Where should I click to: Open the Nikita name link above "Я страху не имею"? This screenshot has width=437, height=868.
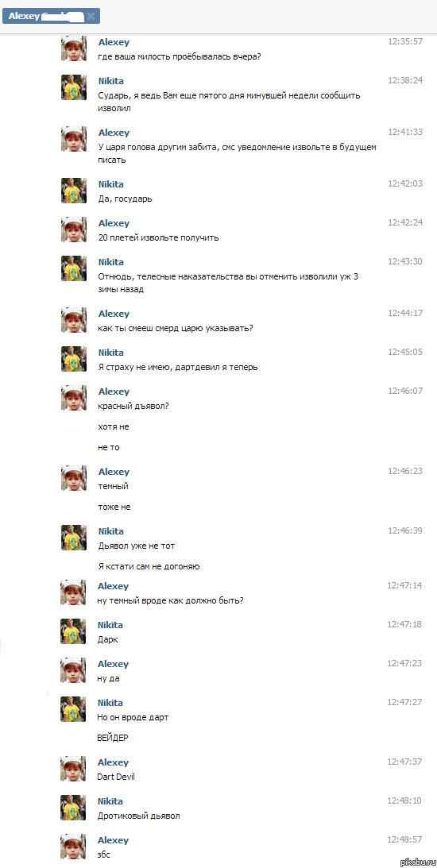pyautogui.click(x=110, y=353)
